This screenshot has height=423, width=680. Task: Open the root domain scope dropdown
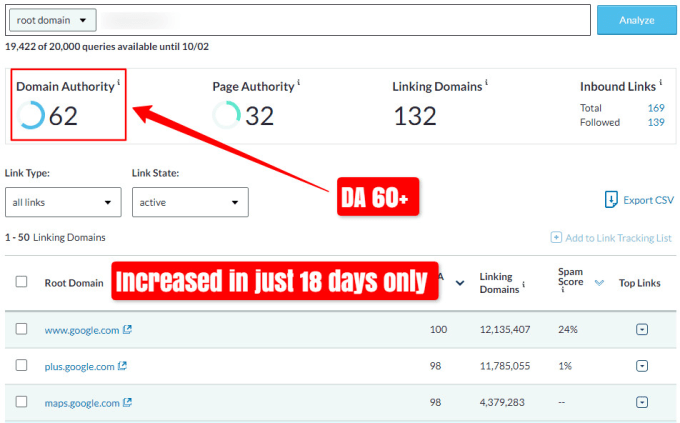click(53, 20)
